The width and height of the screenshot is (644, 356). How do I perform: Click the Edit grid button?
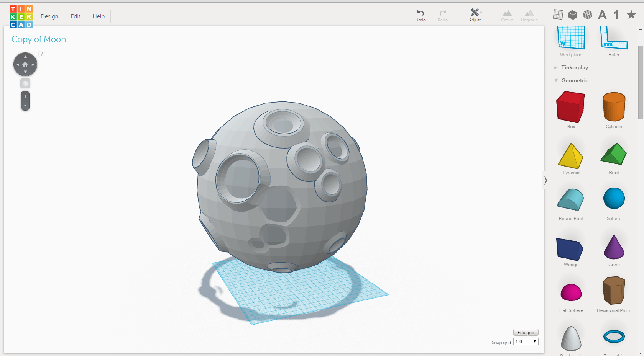point(526,332)
